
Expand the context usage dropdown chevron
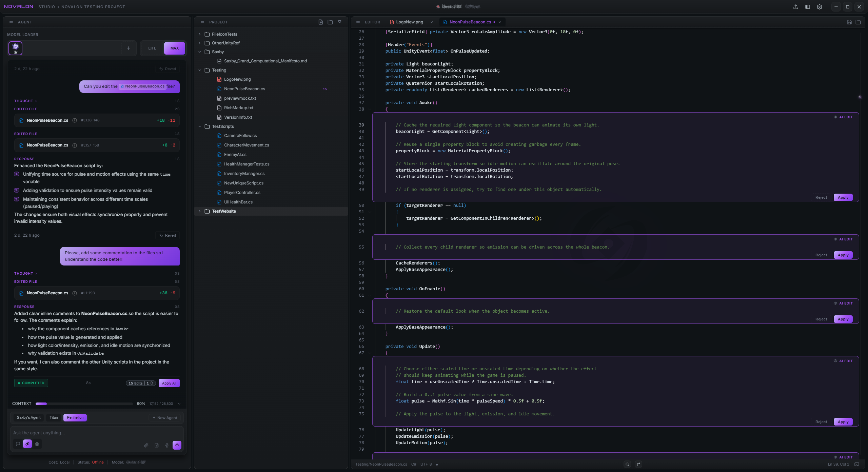pos(179,404)
